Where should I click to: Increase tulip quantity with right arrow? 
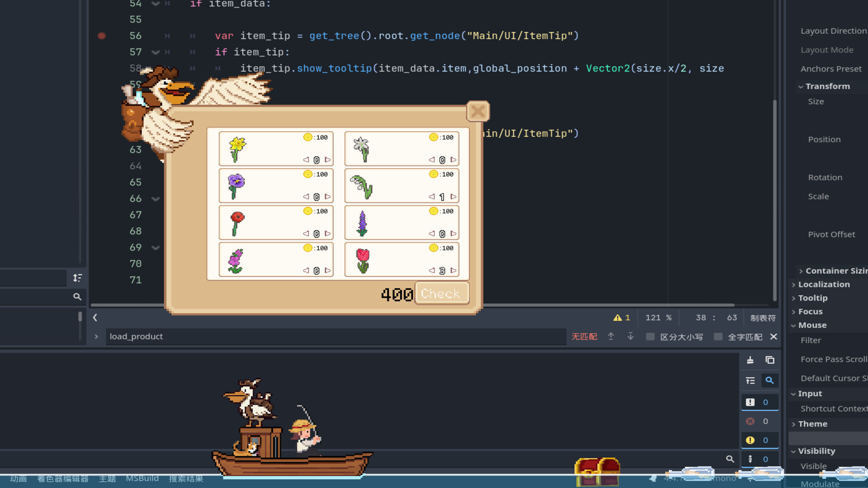[x=453, y=271]
